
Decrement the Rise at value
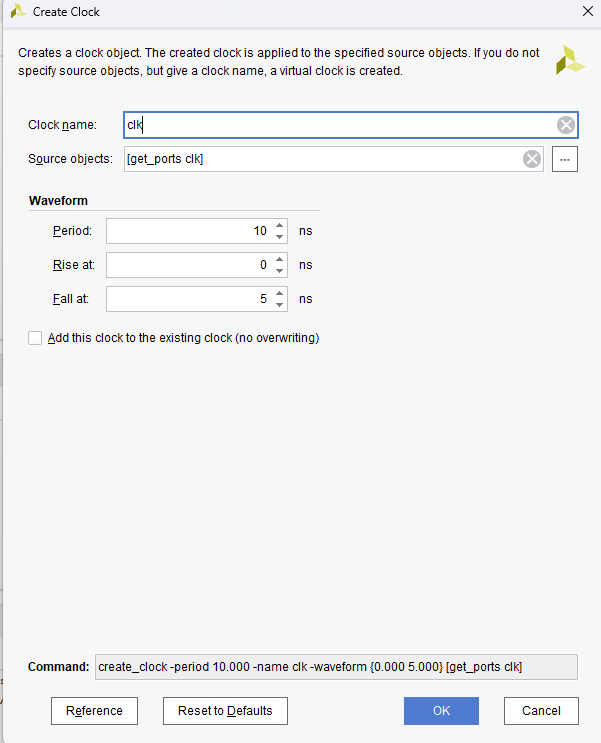280,271
